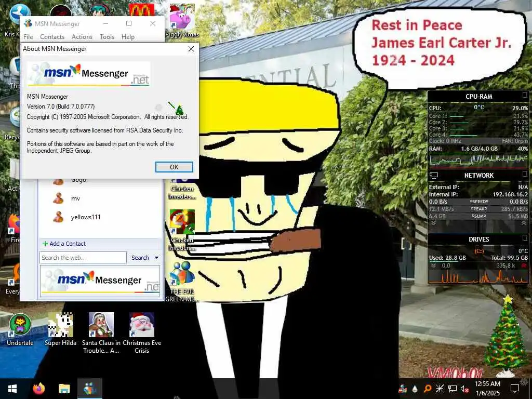Image resolution: width=532 pixels, height=399 pixels.
Task: Open the notification center icon
Action: click(515, 389)
